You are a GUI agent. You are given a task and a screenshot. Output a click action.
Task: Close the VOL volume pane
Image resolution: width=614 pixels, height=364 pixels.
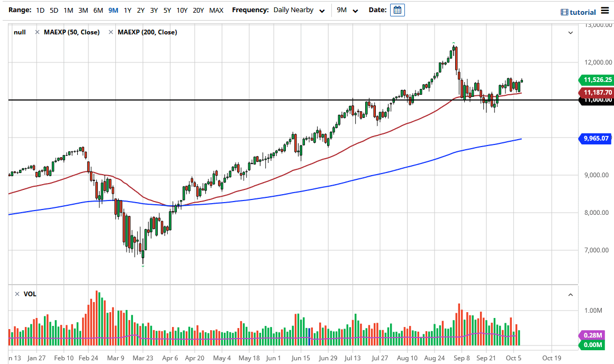tap(17, 294)
